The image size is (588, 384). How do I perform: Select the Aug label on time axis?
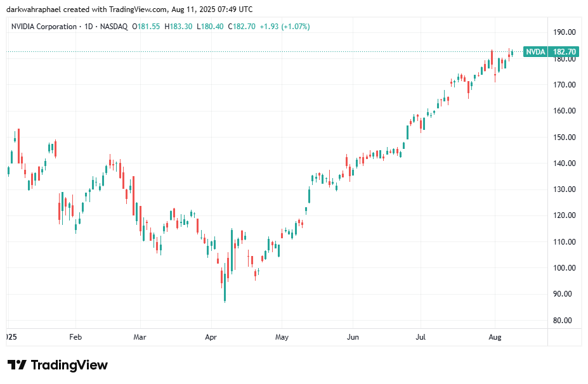(495, 337)
